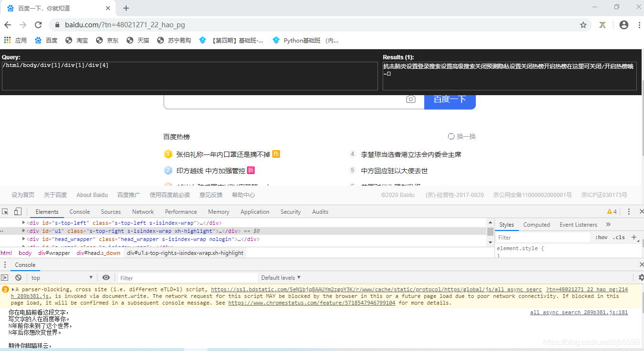
Task: Switch to the Security tab
Action: [290, 212]
